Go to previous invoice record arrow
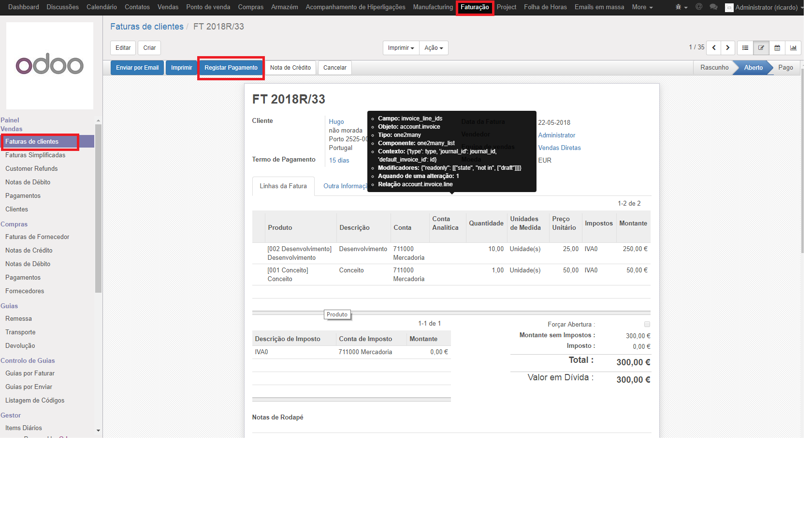The height and width of the screenshot is (508, 812). coord(713,48)
